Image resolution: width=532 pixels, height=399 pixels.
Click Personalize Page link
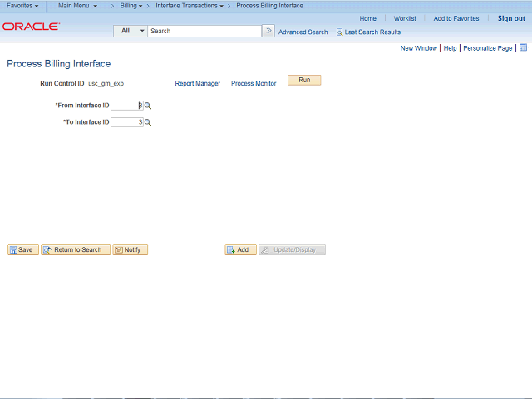[x=488, y=48]
